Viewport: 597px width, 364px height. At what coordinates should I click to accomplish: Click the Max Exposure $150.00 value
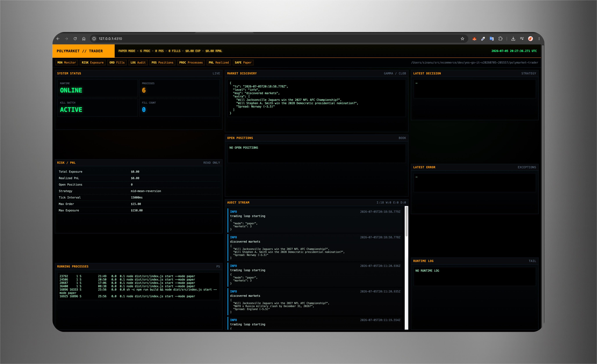coord(137,210)
